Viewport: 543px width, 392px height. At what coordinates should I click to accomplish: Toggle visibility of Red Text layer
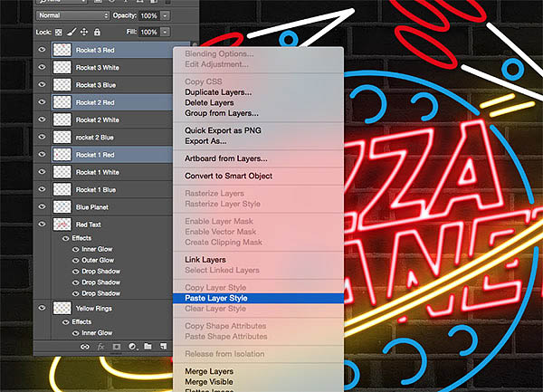(x=42, y=224)
